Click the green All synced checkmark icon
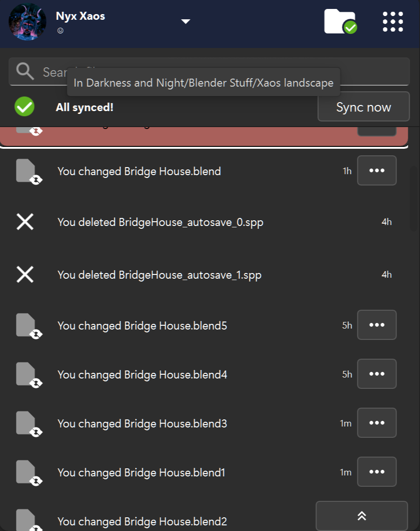Image resolution: width=420 pixels, height=531 pixels. 24,107
